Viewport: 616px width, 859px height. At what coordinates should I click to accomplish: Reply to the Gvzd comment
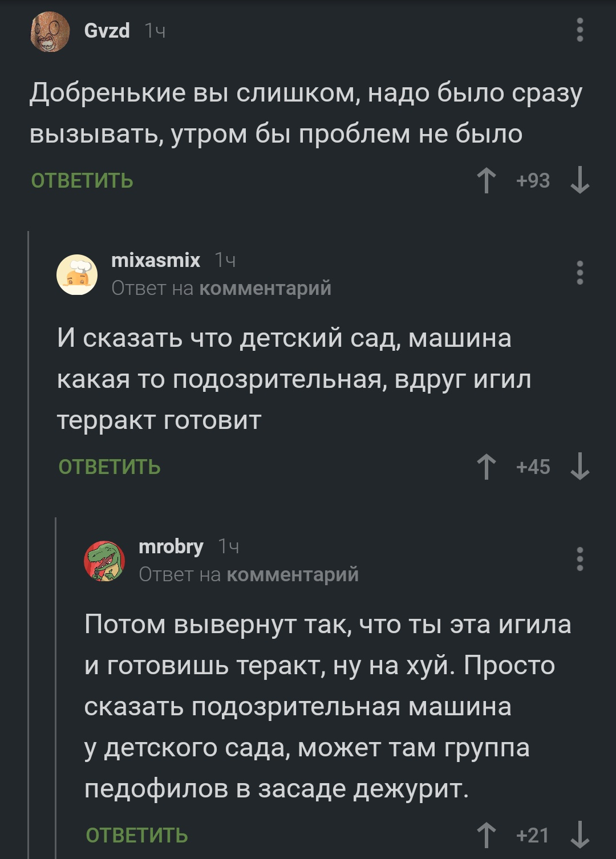pos(82,181)
